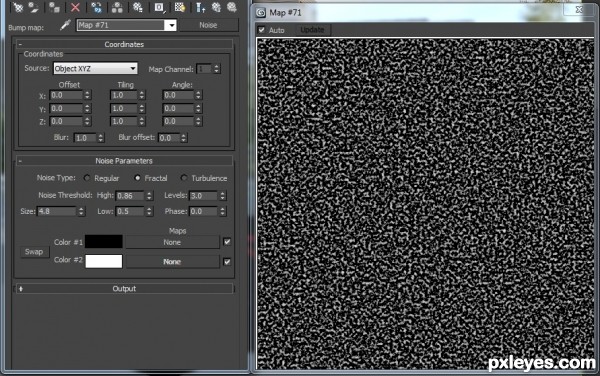600x376 pixels.
Task: Toggle the Auto checkbox in Map #71 window
Action: (261, 30)
